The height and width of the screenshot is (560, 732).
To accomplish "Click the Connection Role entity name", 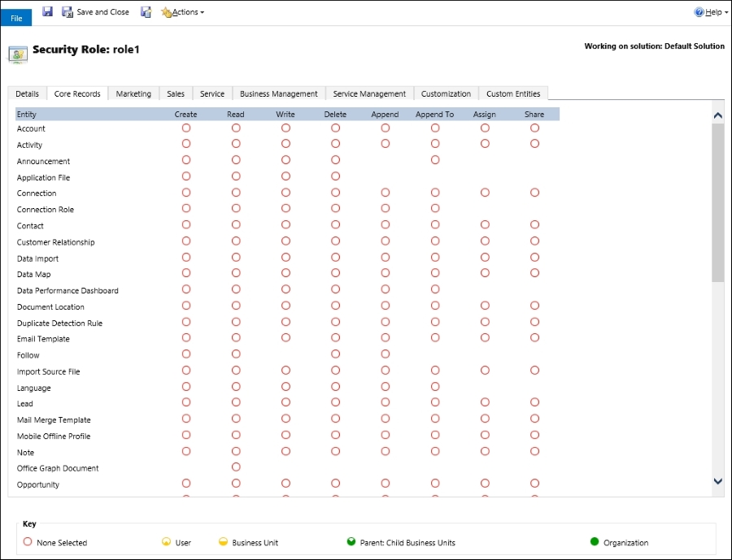I will (x=46, y=210).
